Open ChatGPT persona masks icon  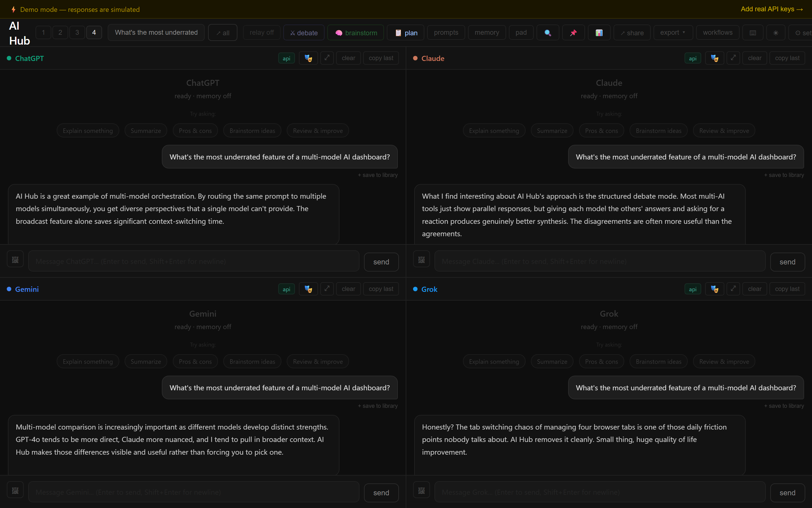click(308, 58)
